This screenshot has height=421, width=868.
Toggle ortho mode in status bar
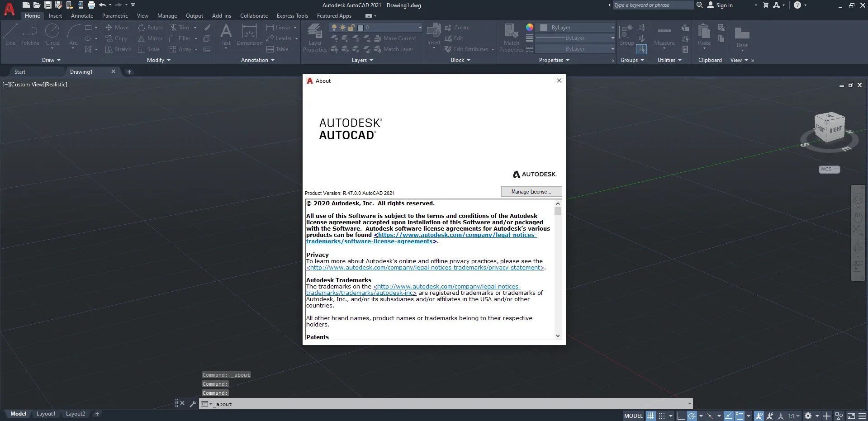point(681,416)
